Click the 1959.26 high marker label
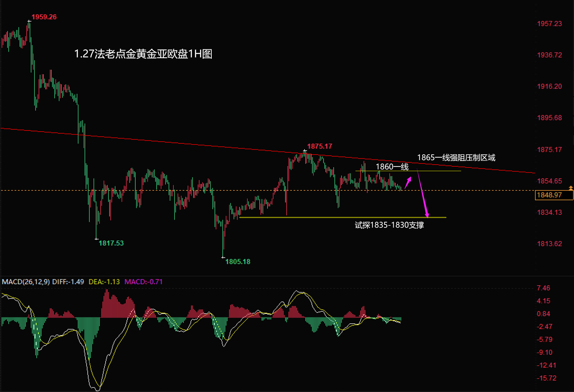This screenshot has height=392, width=574. pyautogui.click(x=44, y=17)
